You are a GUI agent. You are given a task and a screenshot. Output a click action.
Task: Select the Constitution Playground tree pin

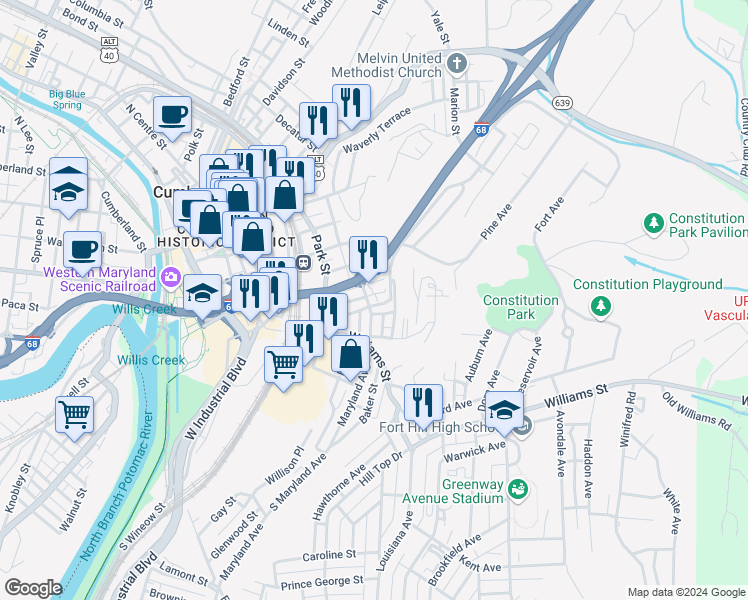click(x=601, y=307)
